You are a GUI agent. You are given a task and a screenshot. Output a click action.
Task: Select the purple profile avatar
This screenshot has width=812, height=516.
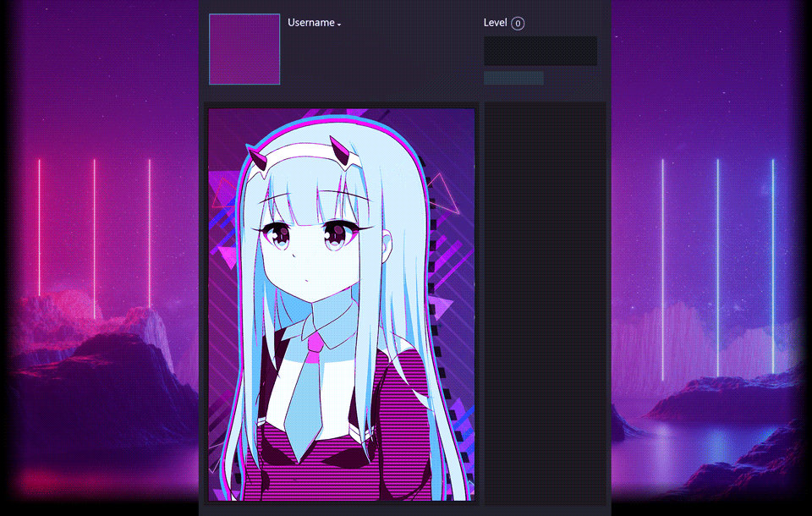point(244,48)
